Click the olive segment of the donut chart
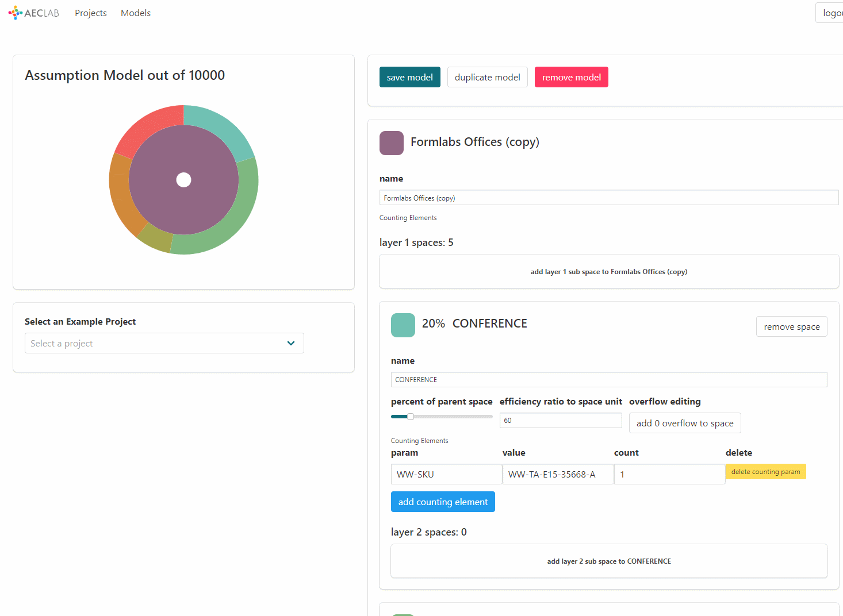This screenshot has height=616, width=843. point(156,239)
